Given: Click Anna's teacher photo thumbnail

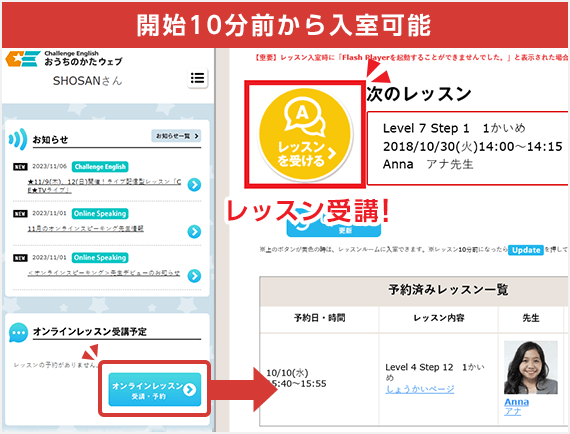Looking at the screenshot, I should 531,367.
